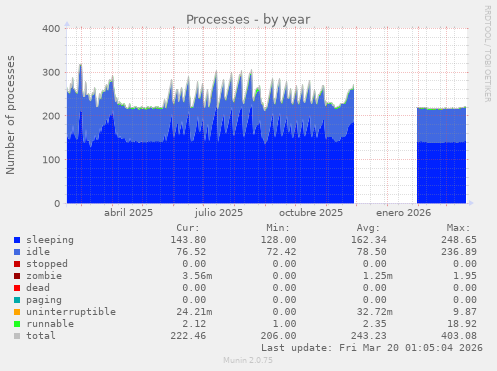Image resolution: width=497 pixels, height=371 pixels.
Task: Click the 'Munin 2.0.75' version text
Action: [x=248, y=360]
